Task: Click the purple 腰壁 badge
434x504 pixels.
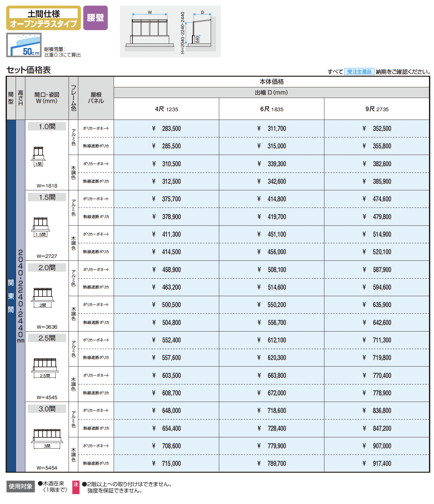Action: [x=96, y=18]
